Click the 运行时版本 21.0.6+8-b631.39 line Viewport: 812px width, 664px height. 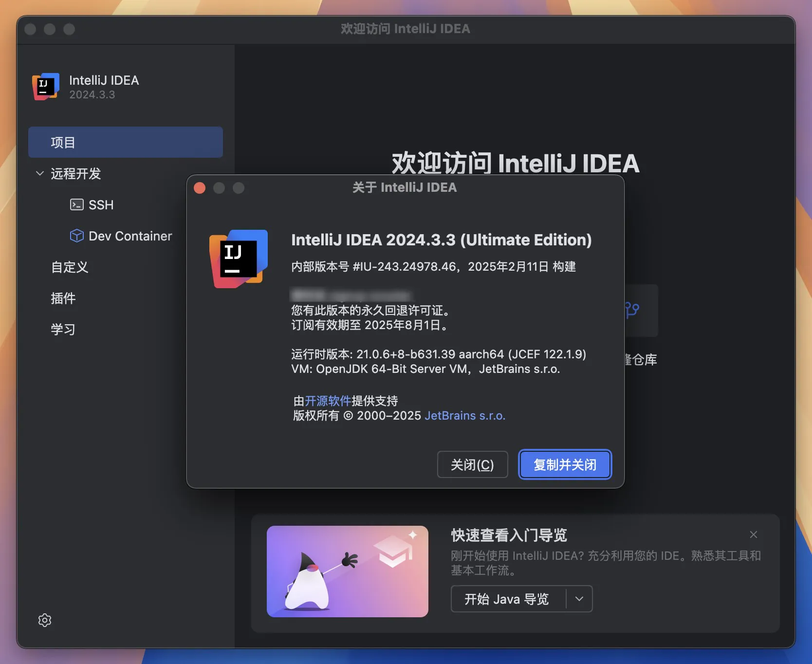point(439,354)
